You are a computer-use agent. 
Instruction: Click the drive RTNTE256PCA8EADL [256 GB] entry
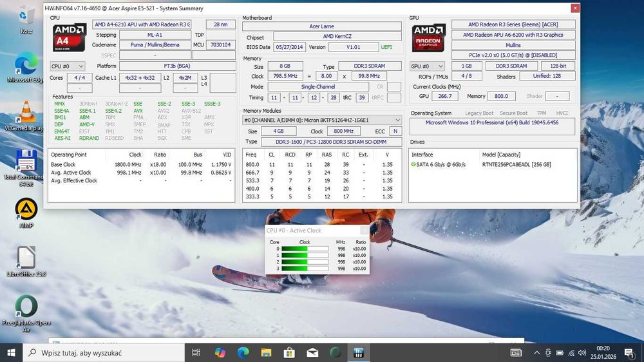click(516, 164)
